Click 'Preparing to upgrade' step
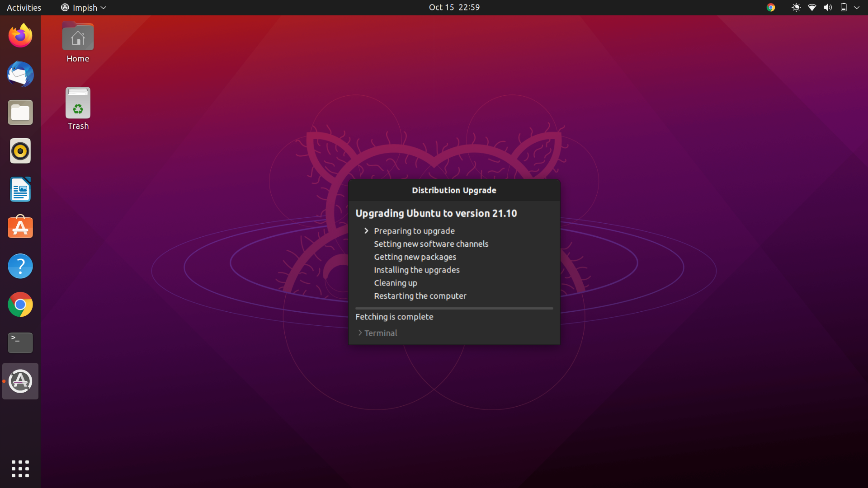This screenshot has height=488, width=868. [414, 231]
